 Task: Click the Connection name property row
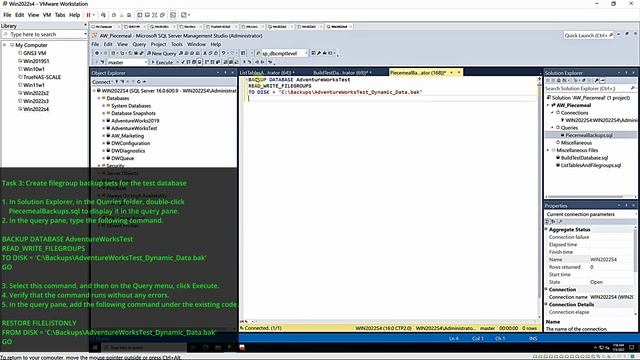pos(590,297)
